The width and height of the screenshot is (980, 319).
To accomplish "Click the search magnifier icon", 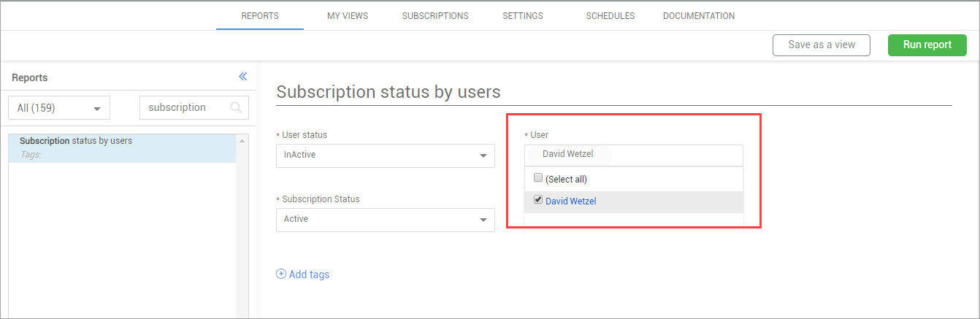I will pyautogui.click(x=236, y=107).
